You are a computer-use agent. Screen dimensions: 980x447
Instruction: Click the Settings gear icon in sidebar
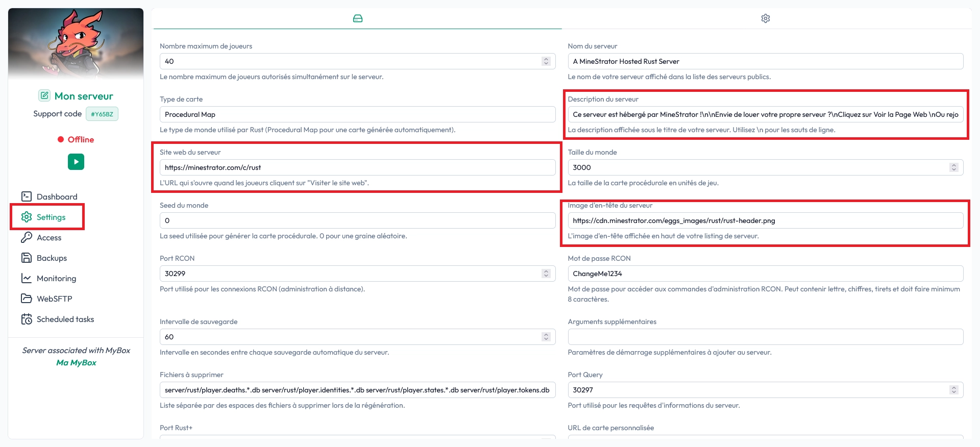click(x=27, y=217)
